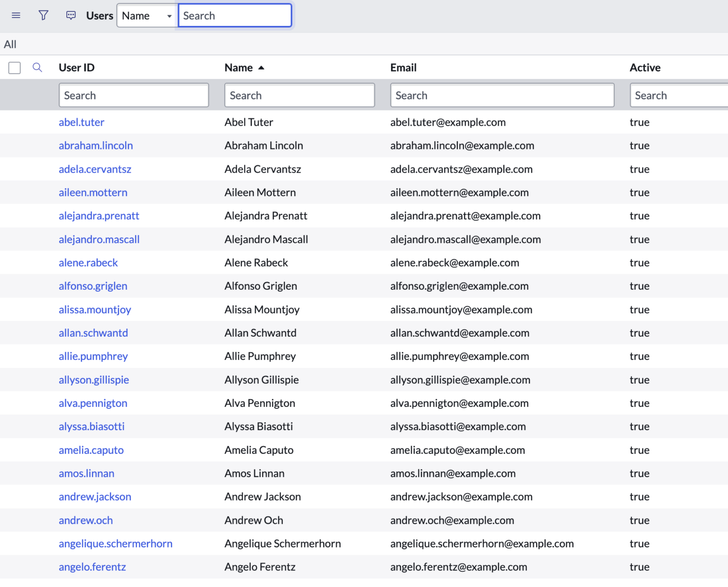The height and width of the screenshot is (587, 728).
Task: Open the list context menu hamburger icon
Action: (x=16, y=15)
